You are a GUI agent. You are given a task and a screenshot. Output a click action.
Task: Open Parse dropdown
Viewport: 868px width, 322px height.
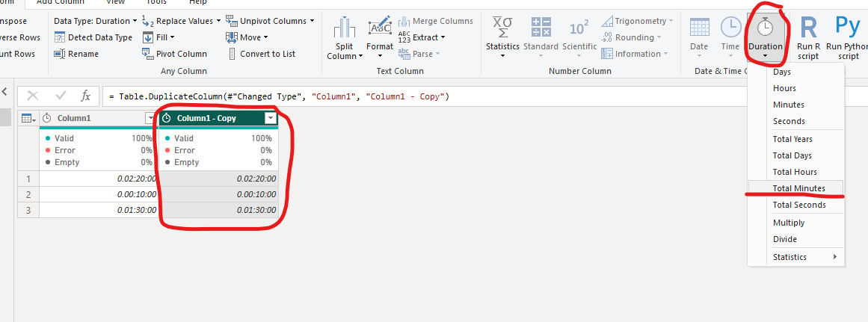(419, 54)
